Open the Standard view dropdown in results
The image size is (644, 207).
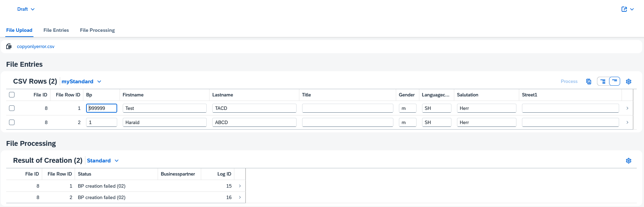103,161
